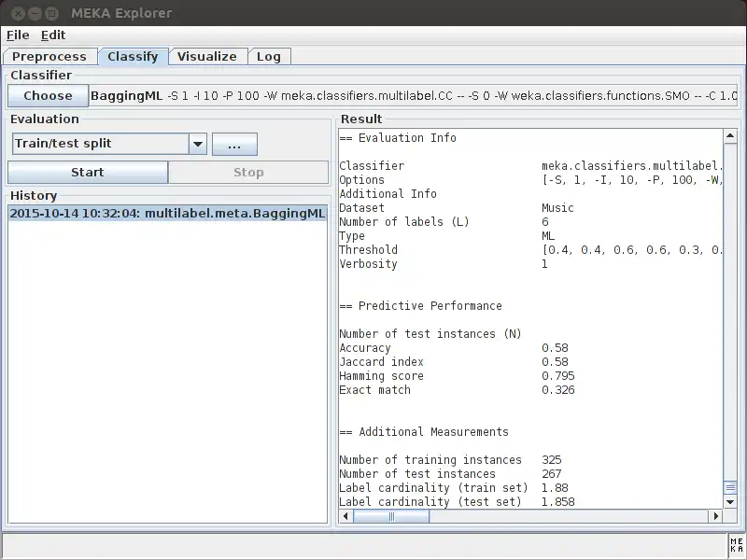Click the minimize icon in the title bar
The width and height of the screenshot is (747, 560).
tap(35, 13)
